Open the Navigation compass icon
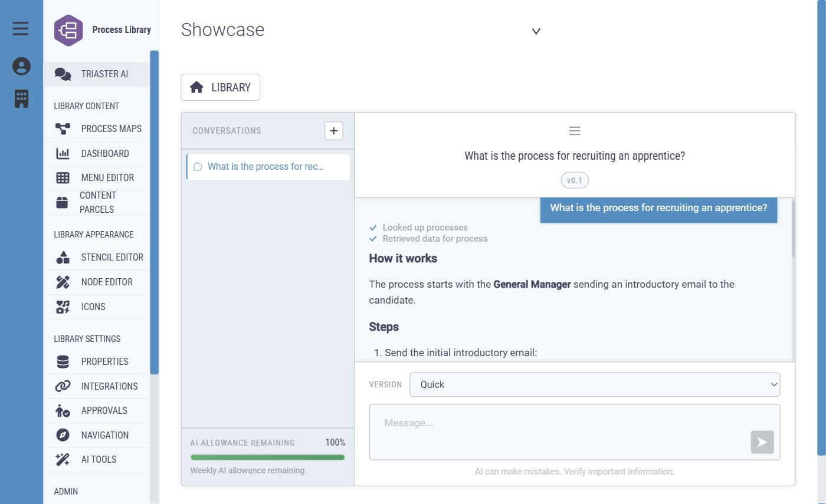This screenshot has height=504, width=826. click(x=63, y=435)
